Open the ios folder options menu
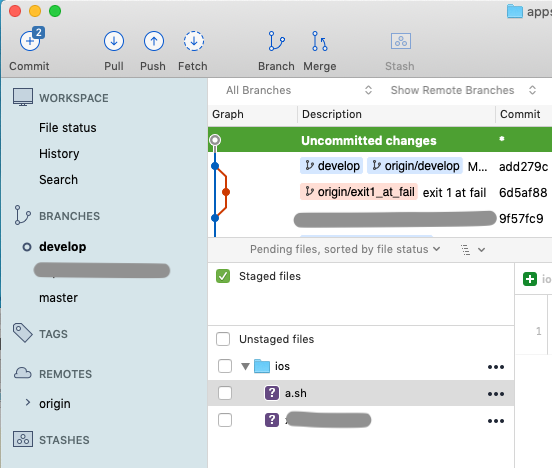 click(x=496, y=367)
